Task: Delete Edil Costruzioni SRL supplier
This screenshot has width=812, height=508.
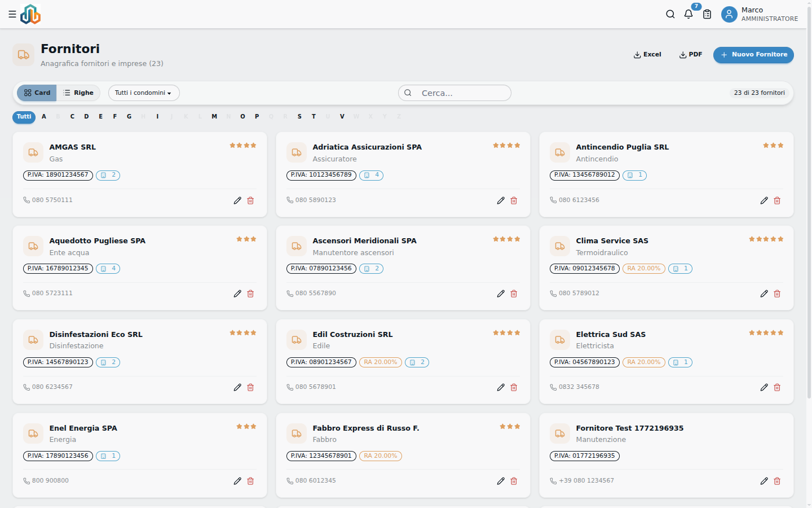Action: coord(514,387)
